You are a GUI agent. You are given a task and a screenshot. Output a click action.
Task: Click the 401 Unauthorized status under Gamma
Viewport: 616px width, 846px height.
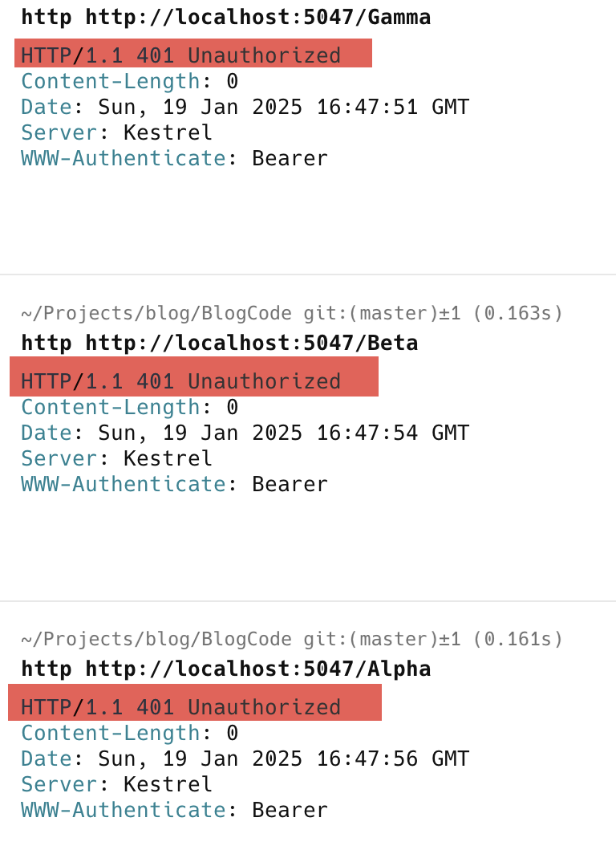[181, 55]
